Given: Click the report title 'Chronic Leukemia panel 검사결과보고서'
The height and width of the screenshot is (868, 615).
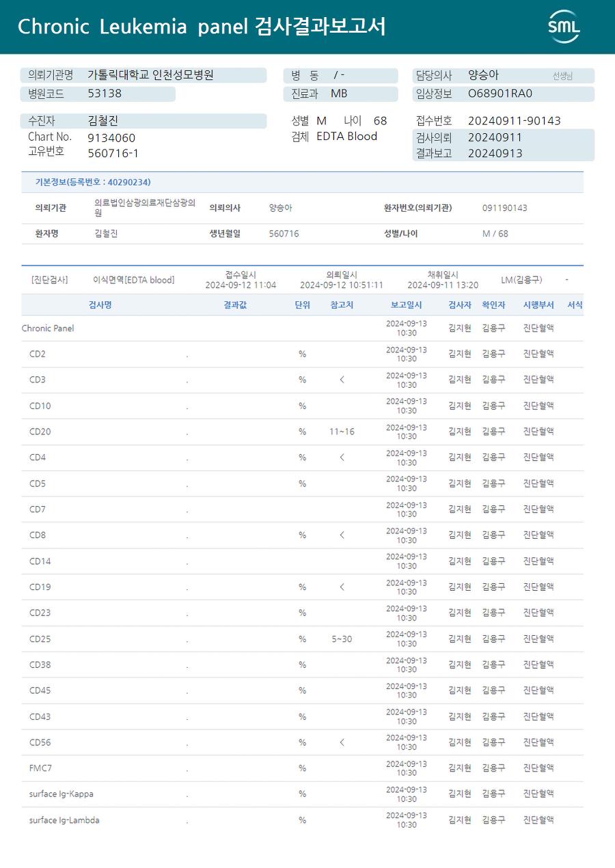Looking at the screenshot, I should click(x=202, y=27).
